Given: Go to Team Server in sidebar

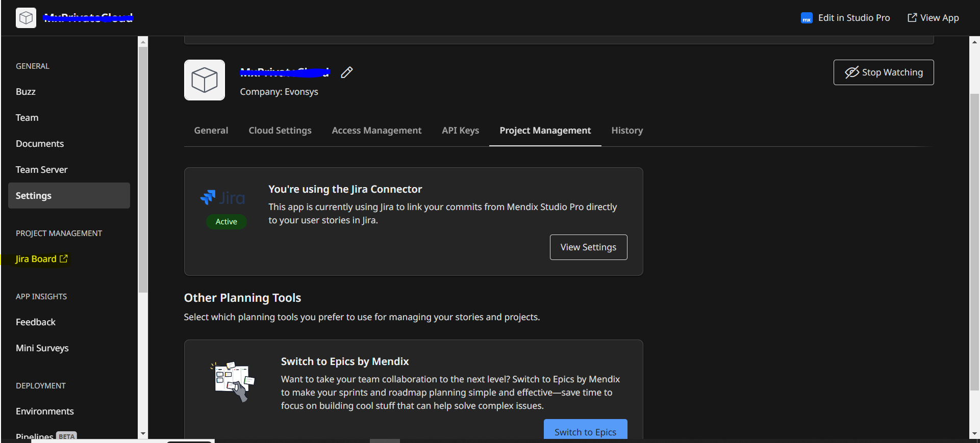Looking at the screenshot, I should point(41,170).
